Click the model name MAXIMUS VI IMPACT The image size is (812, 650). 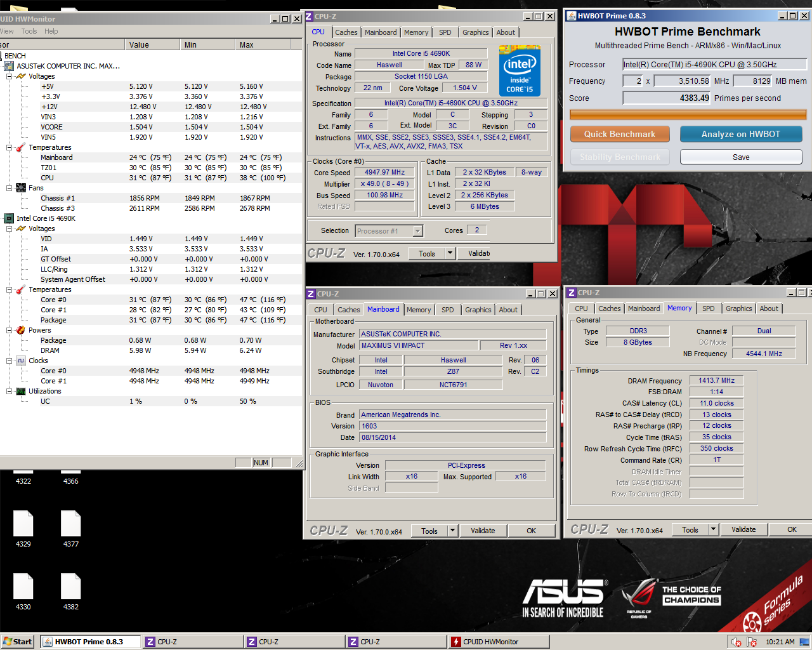coord(418,345)
